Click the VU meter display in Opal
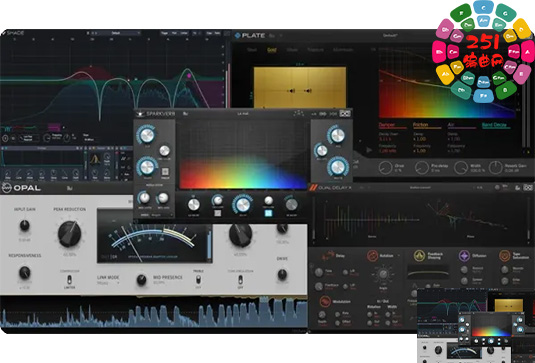This screenshot has width=535, height=363. point(155,236)
